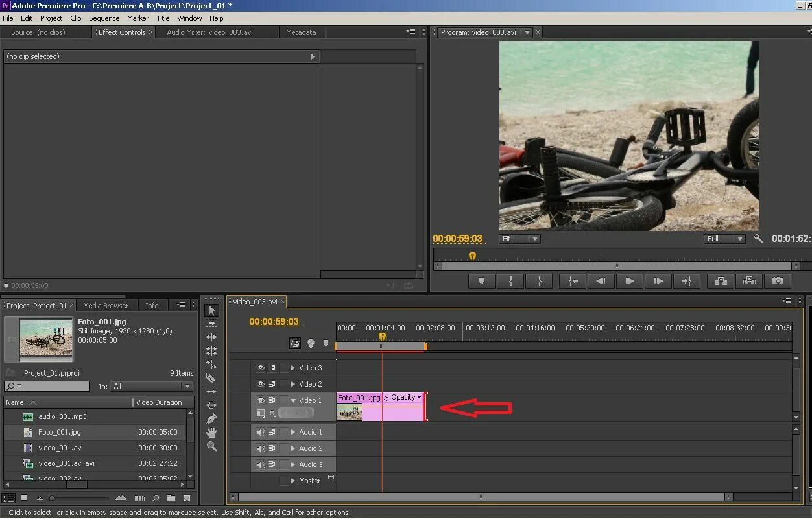The image size is (812, 519).
Task: Select the Pen tool
Action: pos(211,419)
